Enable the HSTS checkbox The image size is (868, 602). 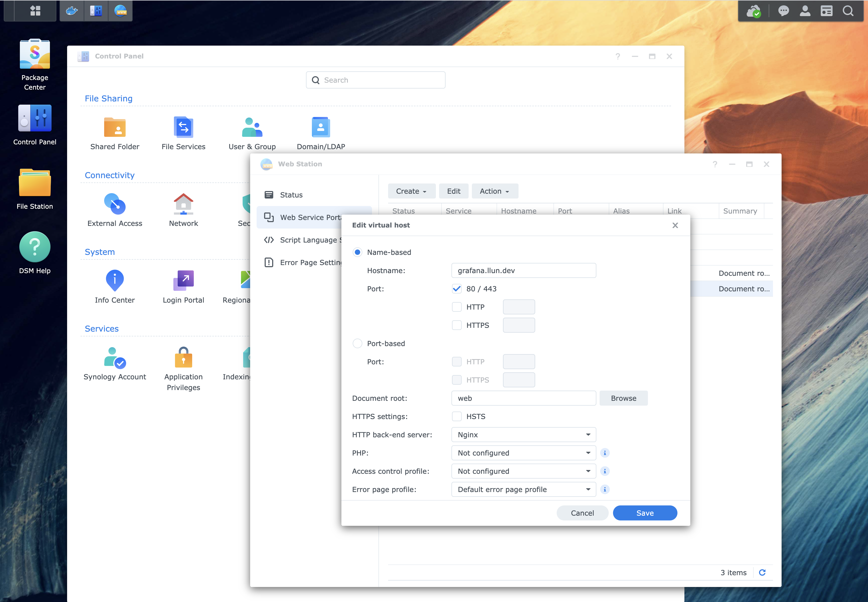pyautogui.click(x=457, y=416)
